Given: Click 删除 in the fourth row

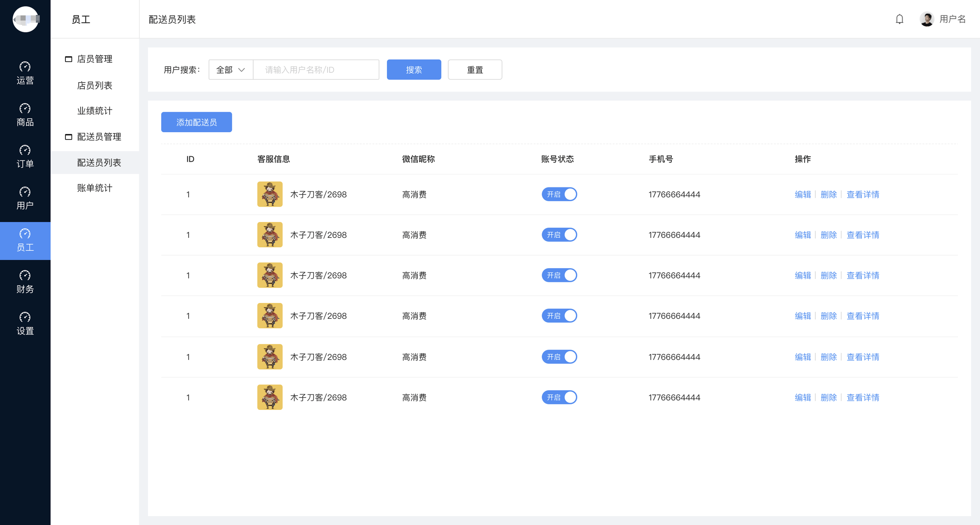Looking at the screenshot, I should click(x=829, y=316).
